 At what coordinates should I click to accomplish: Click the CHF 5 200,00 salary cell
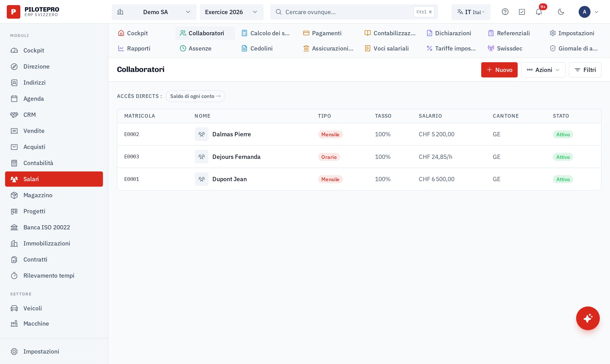(436, 134)
